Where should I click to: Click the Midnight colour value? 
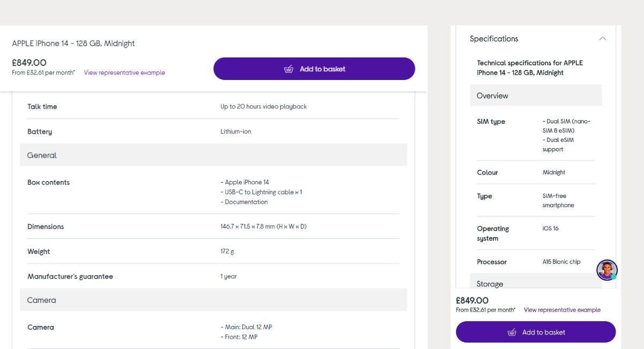[554, 172]
